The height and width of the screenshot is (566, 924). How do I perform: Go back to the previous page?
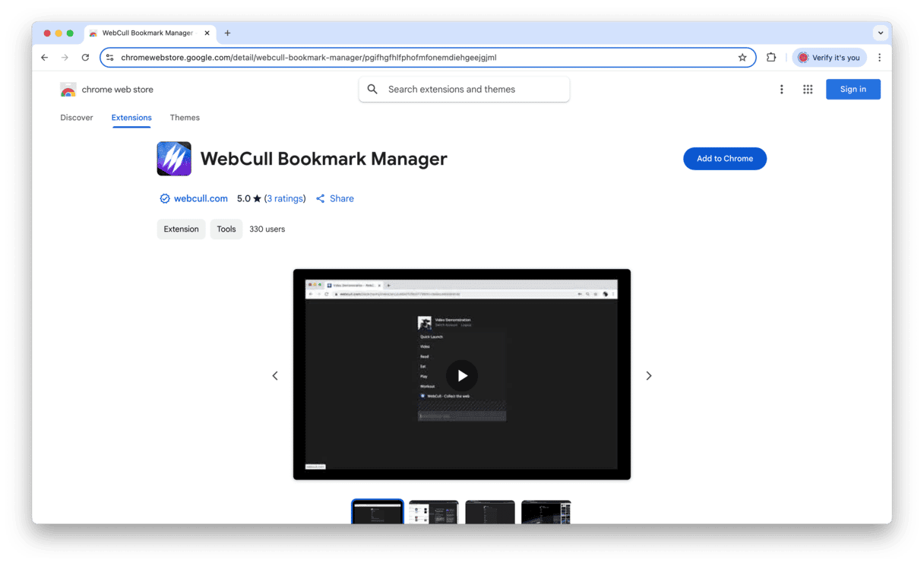click(x=45, y=58)
